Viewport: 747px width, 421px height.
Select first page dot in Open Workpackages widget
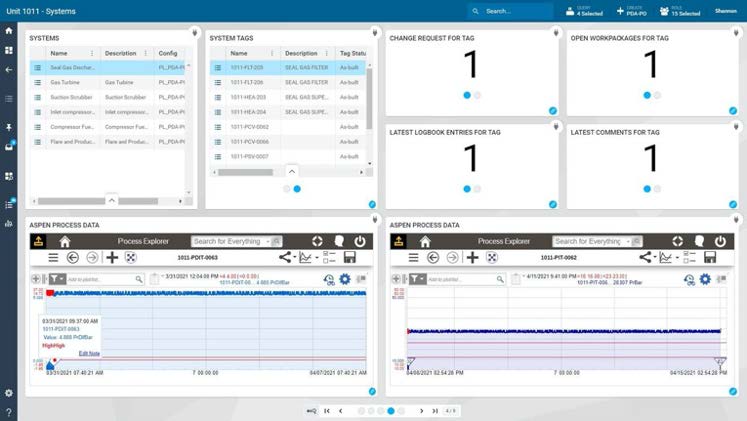click(x=647, y=95)
